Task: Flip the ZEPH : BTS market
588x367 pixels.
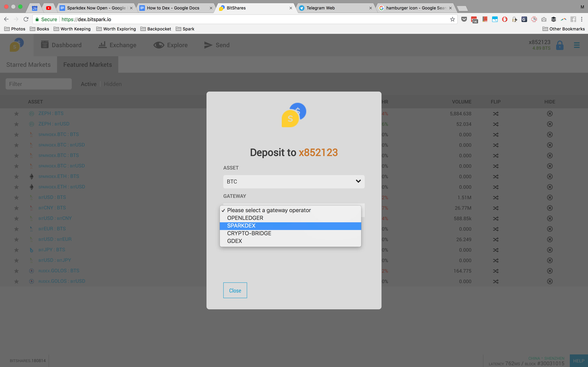Action: (x=495, y=114)
